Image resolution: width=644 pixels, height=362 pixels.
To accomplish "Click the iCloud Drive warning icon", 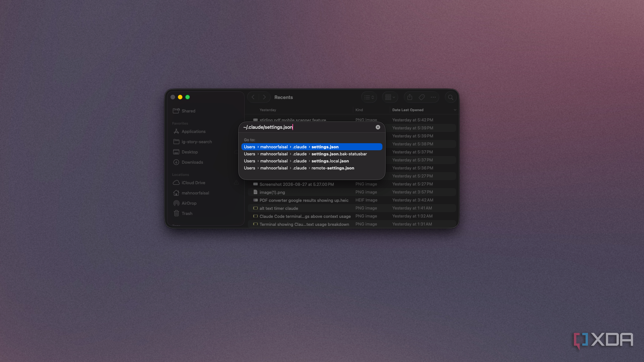I will 236,183.
